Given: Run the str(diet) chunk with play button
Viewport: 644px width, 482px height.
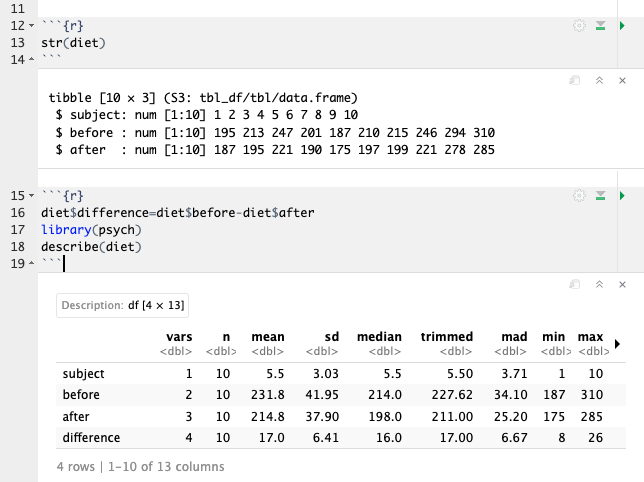Looking at the screenshot, I should click(621, 26).
